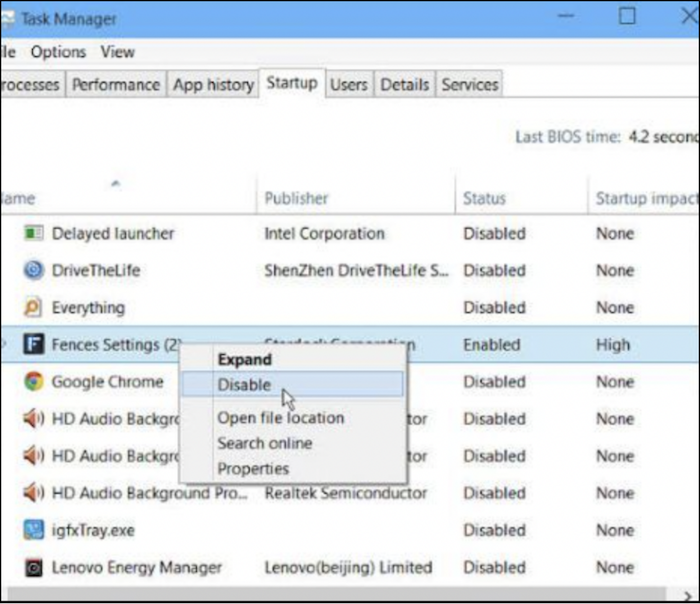Click the High startup impact value
This screenshot has height=604, width=700.
(x=613, y=345)
